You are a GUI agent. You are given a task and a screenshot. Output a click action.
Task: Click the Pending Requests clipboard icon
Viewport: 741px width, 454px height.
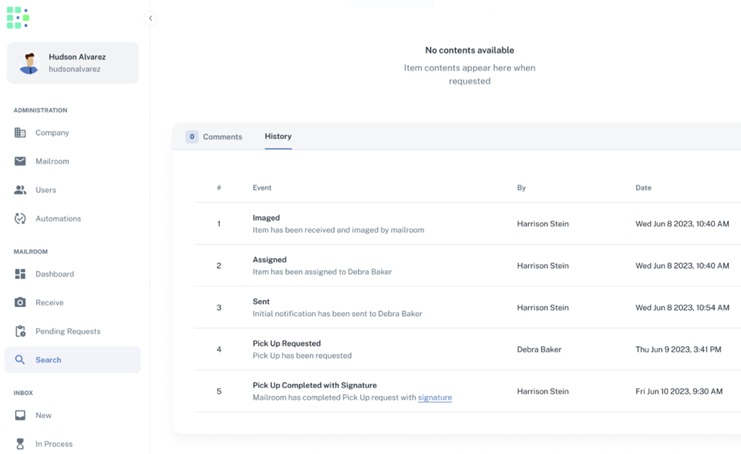pyautogui.click(x=20, y=331)
